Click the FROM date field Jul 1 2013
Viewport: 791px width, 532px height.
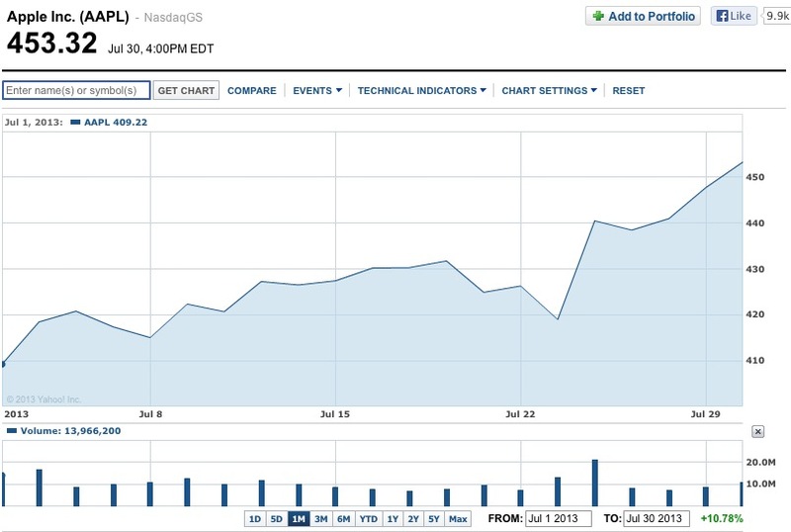pyautogui.click(x=559, y=518)
